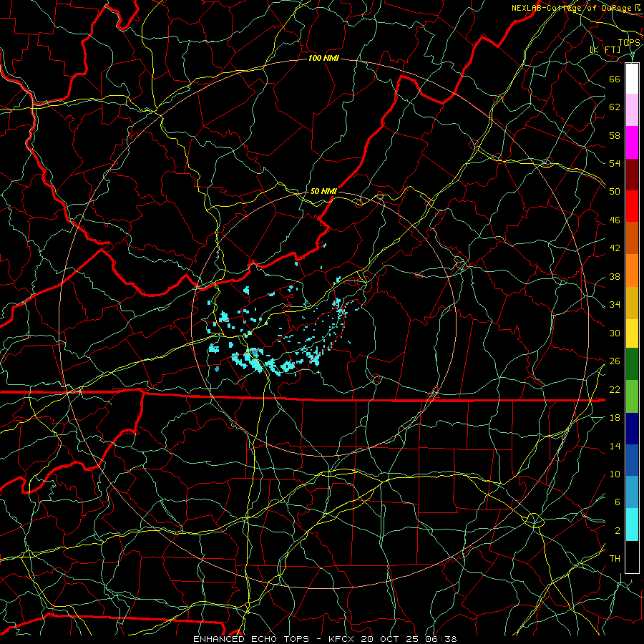This screenshot has width=644, height=644.
Task: Click the dark red 54 kft swatch
Action: click(x=632, y=175)
